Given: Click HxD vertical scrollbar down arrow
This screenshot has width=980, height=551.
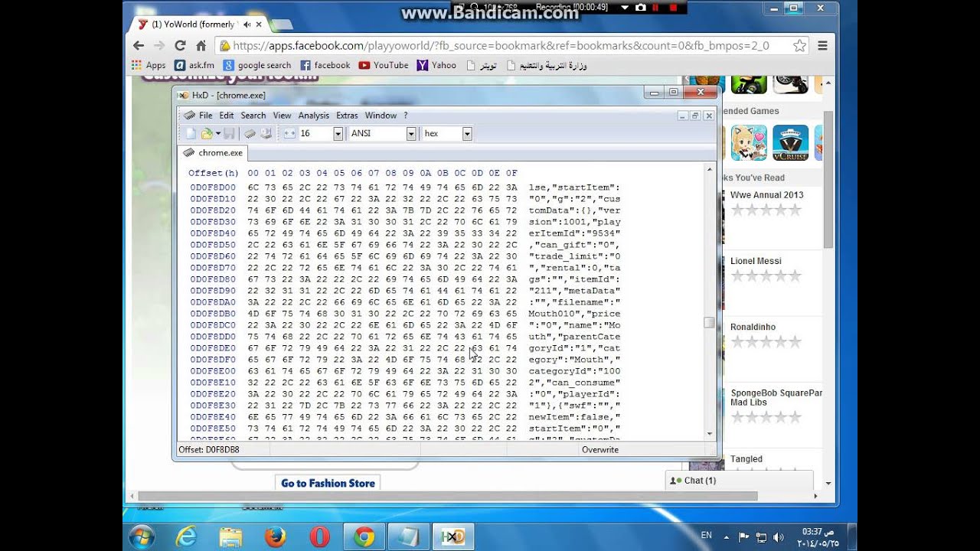Looking at the screenshot, I should tap(709, 434).
